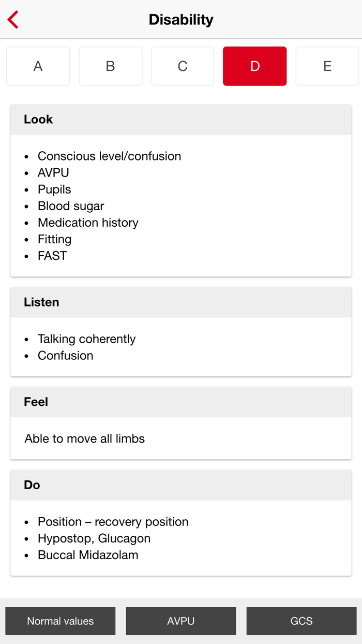
Task: Open the AVPU scale
Action: (x=180, y=621)
